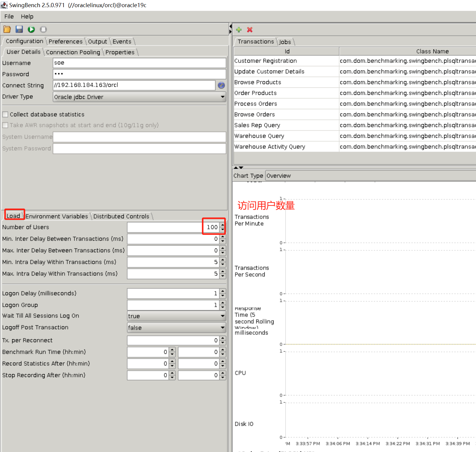Switch to the Output tab
This screenshot has height=452, width=476.
[x=97, y=41]
